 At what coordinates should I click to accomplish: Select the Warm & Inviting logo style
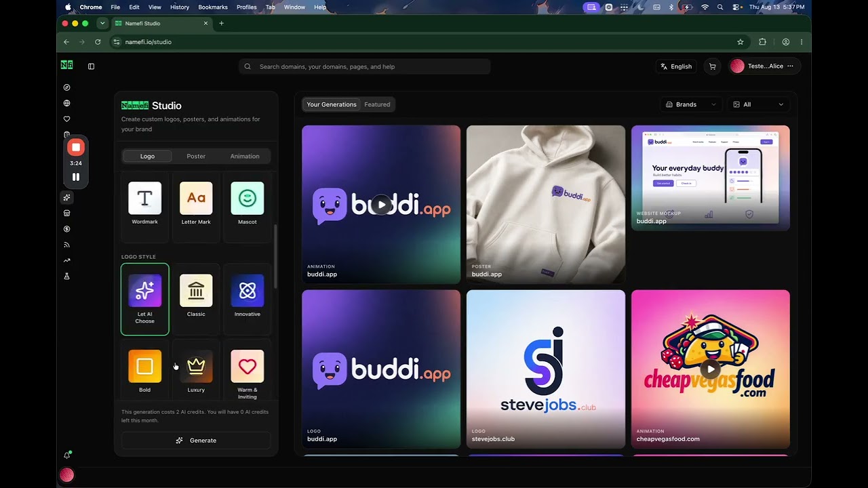click(248, 371)
